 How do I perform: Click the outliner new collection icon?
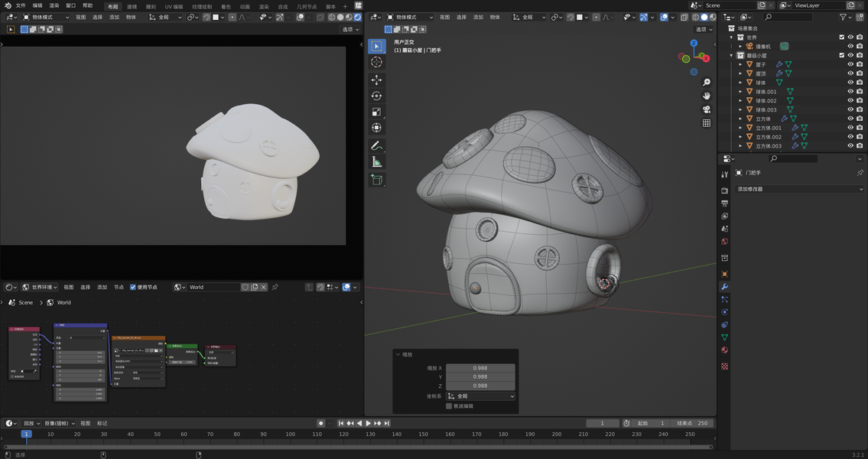point(859,18)
